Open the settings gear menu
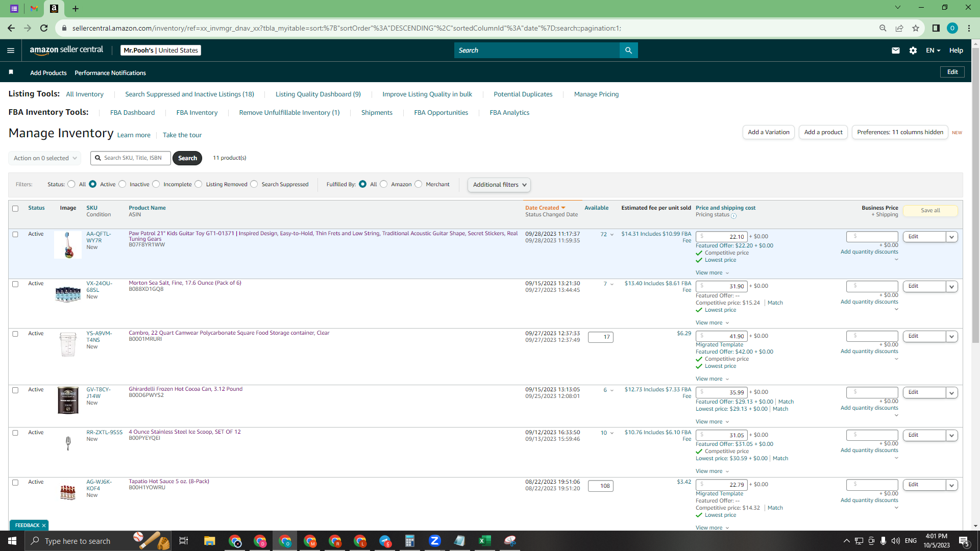Viewport: 980px width, 551px height. [x=913, y=50]
